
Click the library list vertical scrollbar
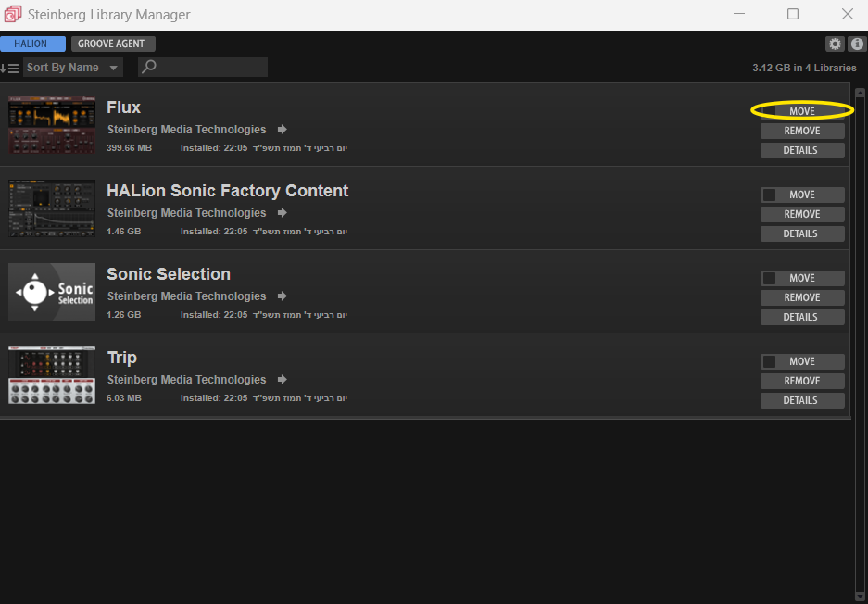click(x=860, y=344)
